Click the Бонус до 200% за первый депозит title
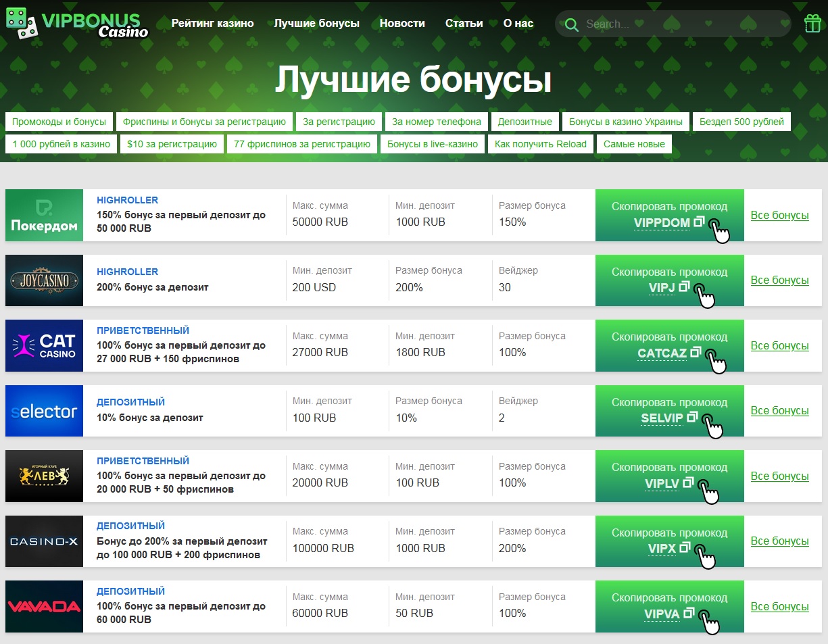The image size is (828, 644). 182,548
